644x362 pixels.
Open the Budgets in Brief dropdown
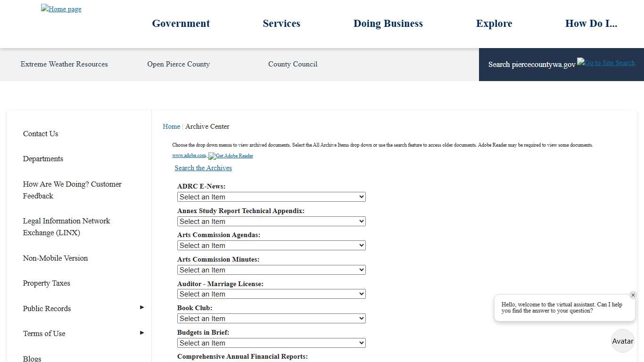coord(271,343)
